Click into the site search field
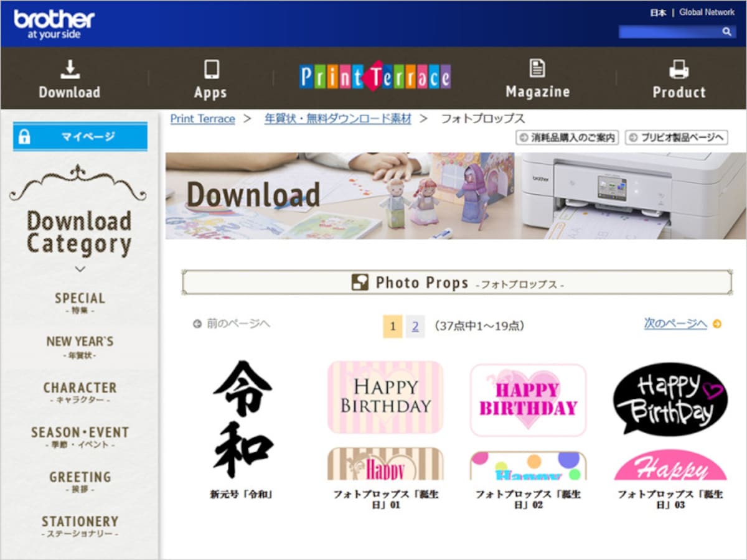The height and width of the screenshot is (560, 747). point(669,32)
